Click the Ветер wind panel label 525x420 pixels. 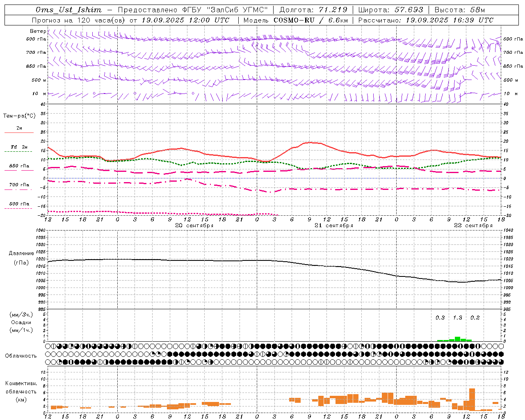coord(38,31)
